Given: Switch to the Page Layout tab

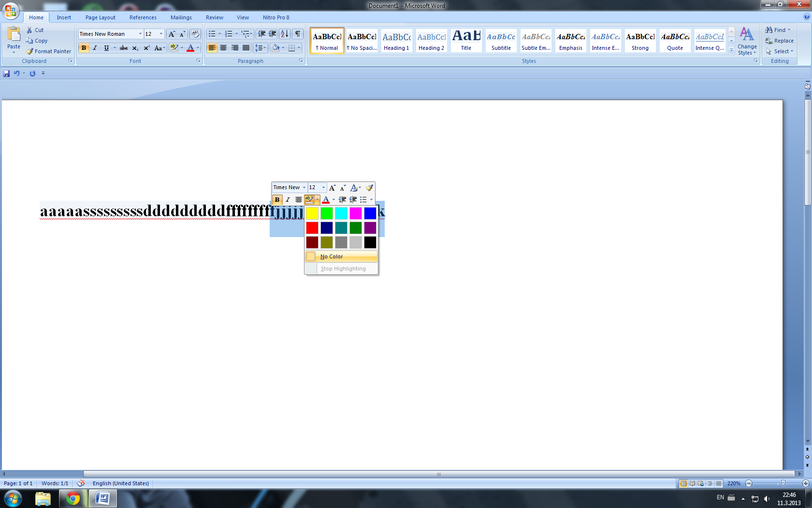Looking at the screenshot, I should click(x=101, y=17).
